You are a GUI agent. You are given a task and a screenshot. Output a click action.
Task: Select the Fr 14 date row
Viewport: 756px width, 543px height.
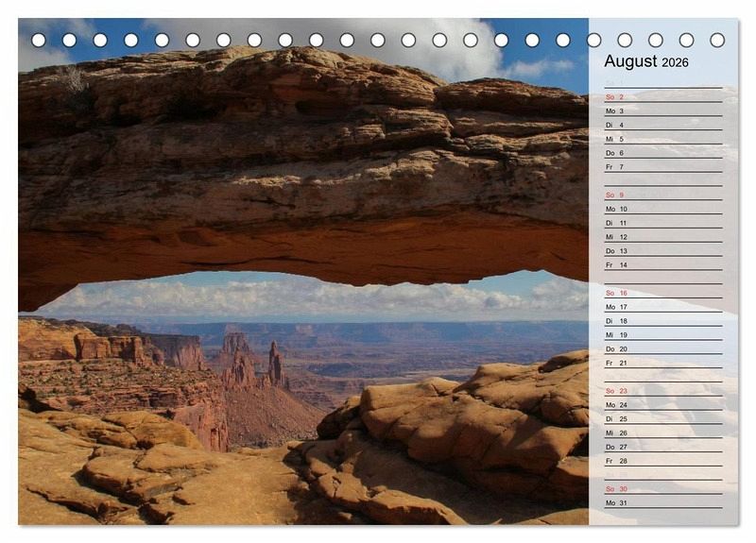click(x=616, y=265)
